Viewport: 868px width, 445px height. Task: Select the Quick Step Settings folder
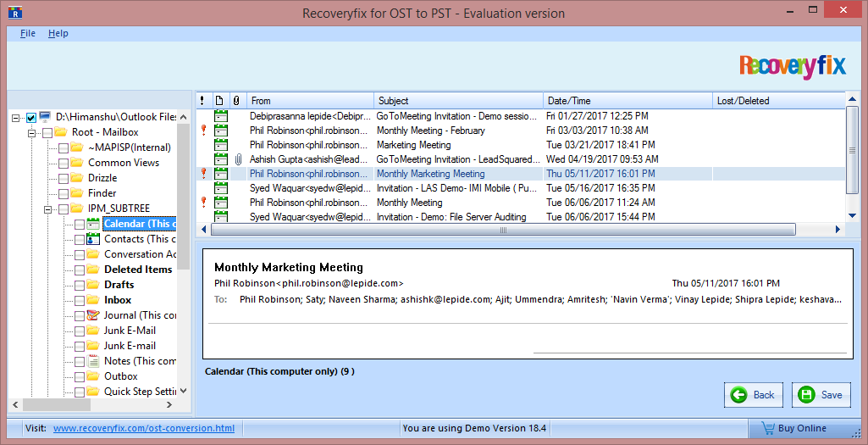[141, 392]
